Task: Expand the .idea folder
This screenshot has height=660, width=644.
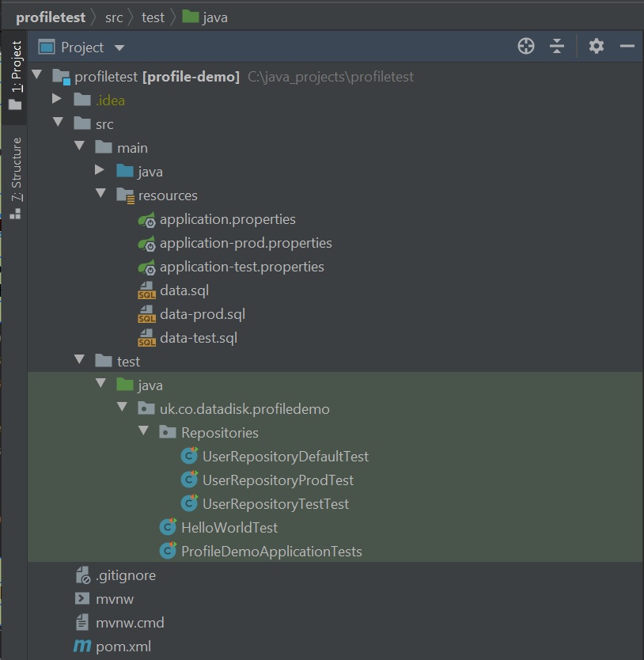Action: pos(57,100)
